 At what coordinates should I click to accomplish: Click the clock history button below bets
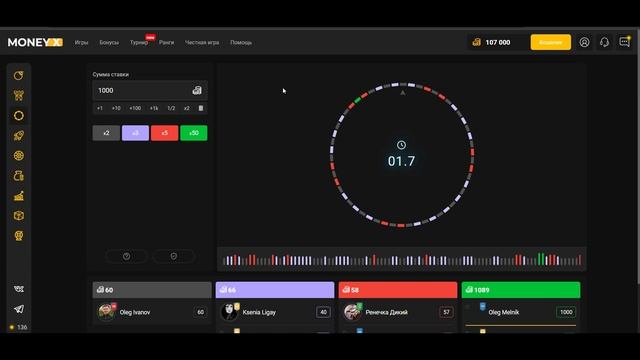[x=127, y=256]
